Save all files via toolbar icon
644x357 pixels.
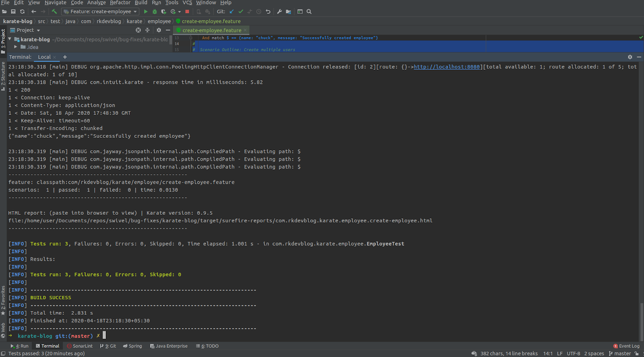point(13,12)
